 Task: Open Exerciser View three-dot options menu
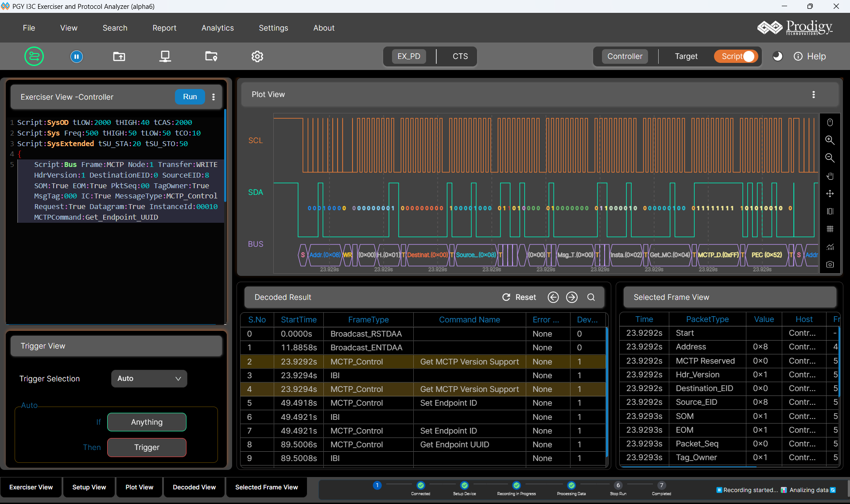[213, 97]
